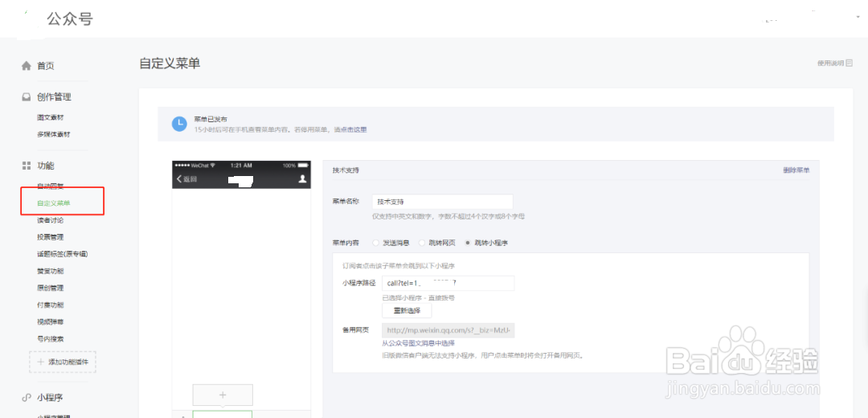Open 自定义菜单 in the sidebar
868x418 pixels.
pos(54,203)
